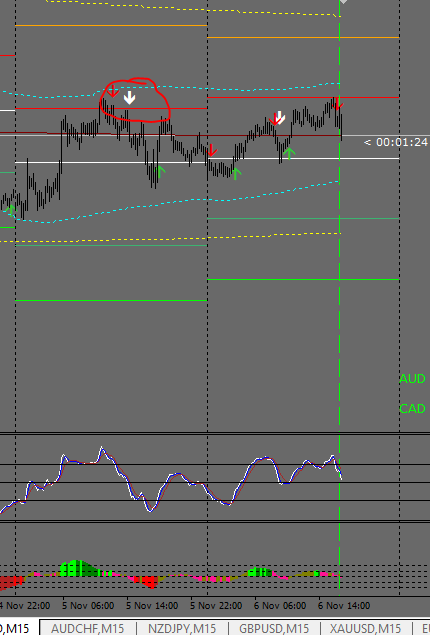Image resolution: width=430 pixels, height=635 pixels.
Task: Click the 00:01:24 candle countdown timer
Action: 396,142
